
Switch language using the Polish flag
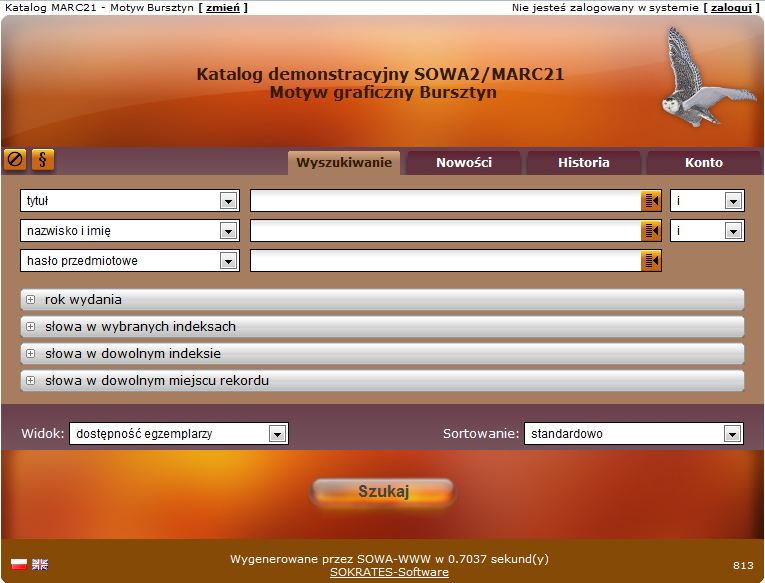pos(19,565)
